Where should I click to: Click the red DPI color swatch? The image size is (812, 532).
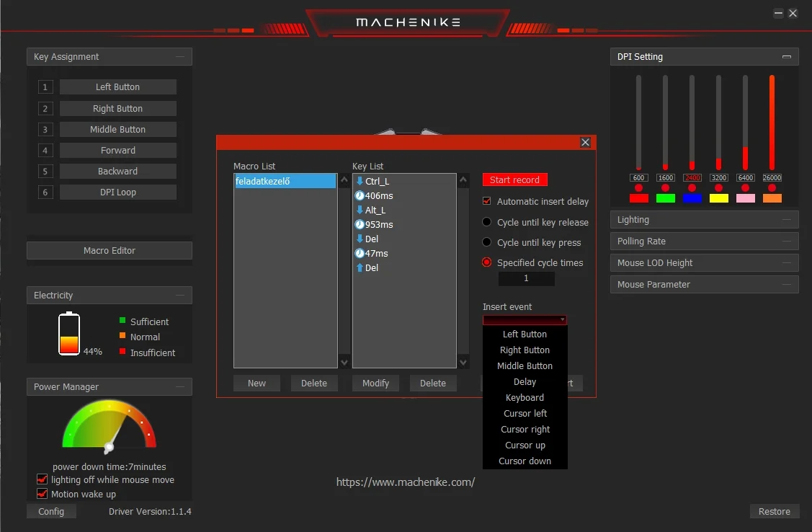pyautogui.click(x=638, y=198)
